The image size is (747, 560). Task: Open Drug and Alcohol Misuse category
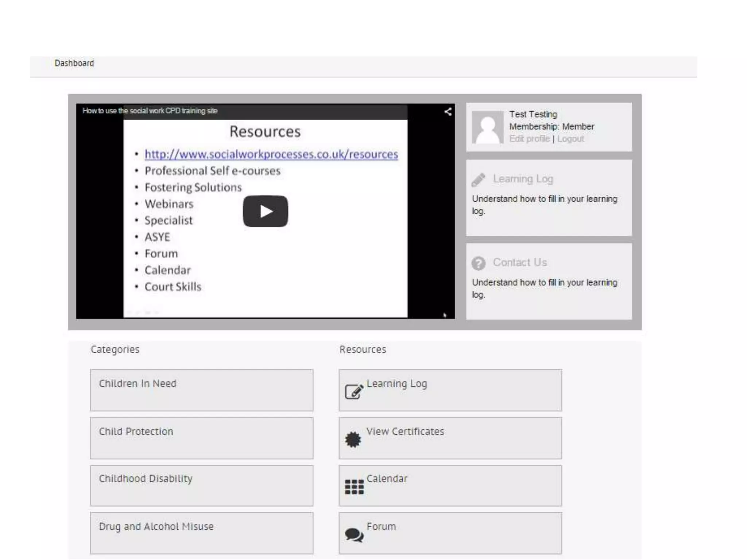[x=156, y=526]
